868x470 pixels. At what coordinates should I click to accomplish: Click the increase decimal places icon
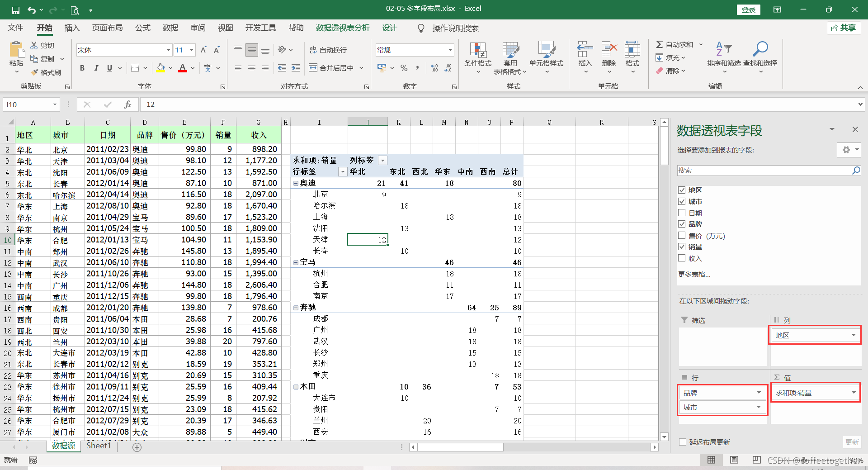(434, 68)
